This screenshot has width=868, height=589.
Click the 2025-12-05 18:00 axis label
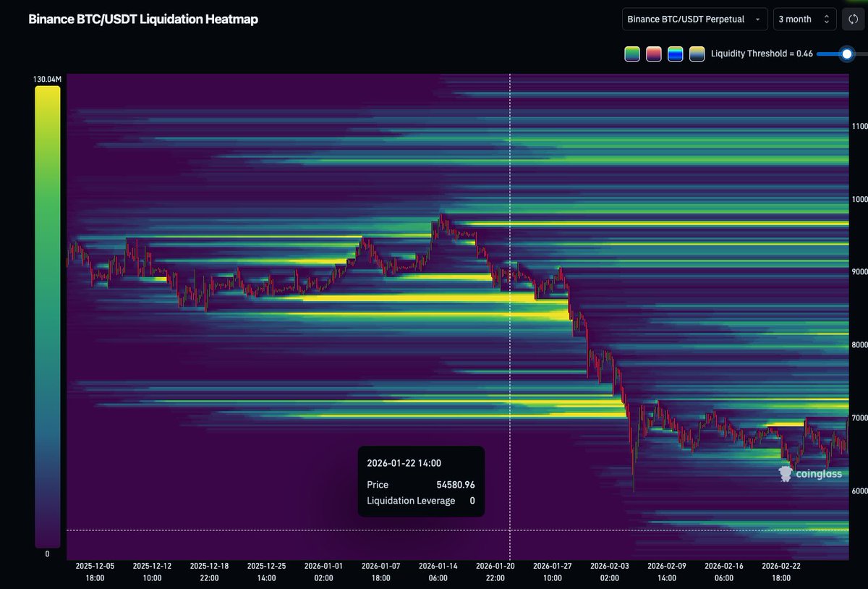[x=95, y=572]
